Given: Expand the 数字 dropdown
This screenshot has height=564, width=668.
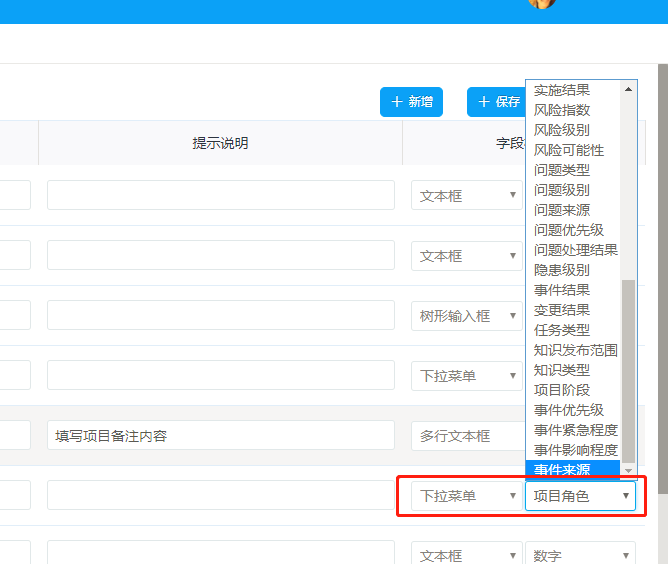Looking at the screenshot, I should pos(580,555).
